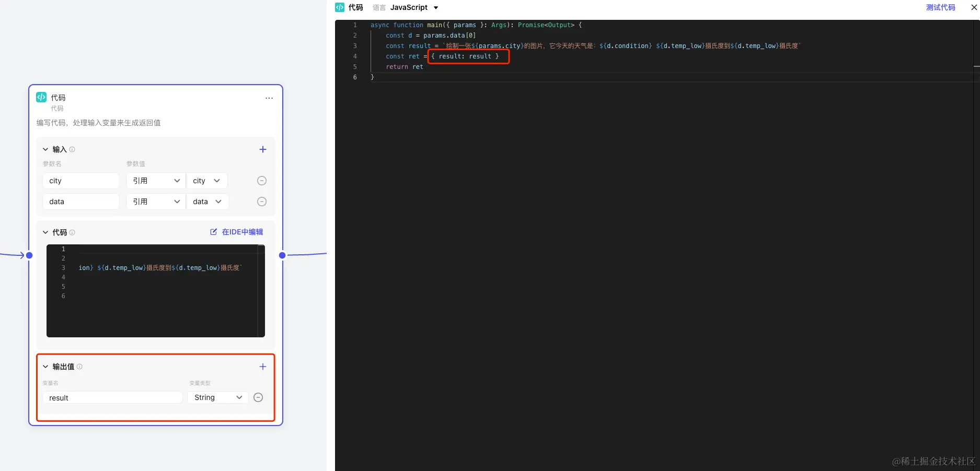Viewport: 980px width, 471px height.
Task: Open the JavaScript language dropdown
Action: [x=414, y=7]
